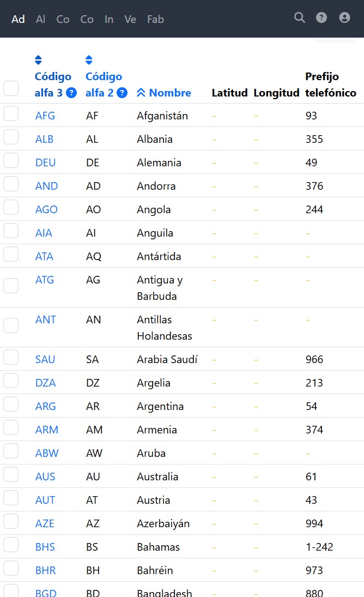Toggle the select-all checkbox in table header
The height and width of the screenshot is (597, 364).
11,88
